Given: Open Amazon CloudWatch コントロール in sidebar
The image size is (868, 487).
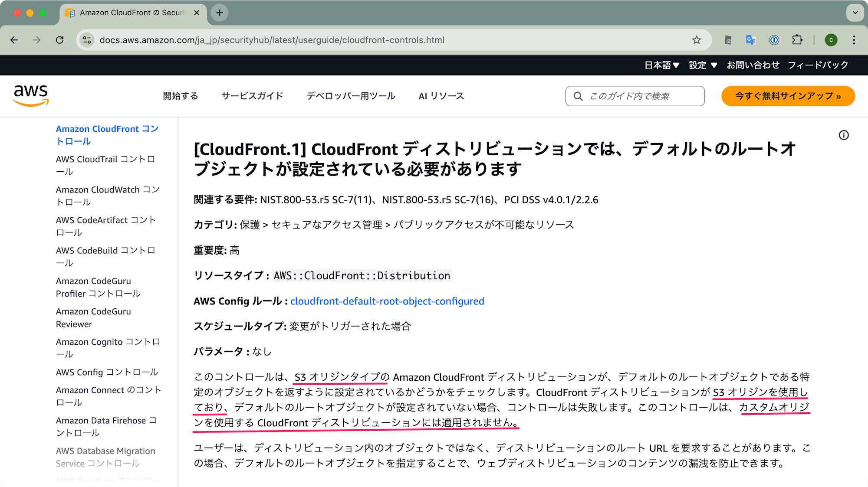Looking at the screenshot, I should point(108,196).
